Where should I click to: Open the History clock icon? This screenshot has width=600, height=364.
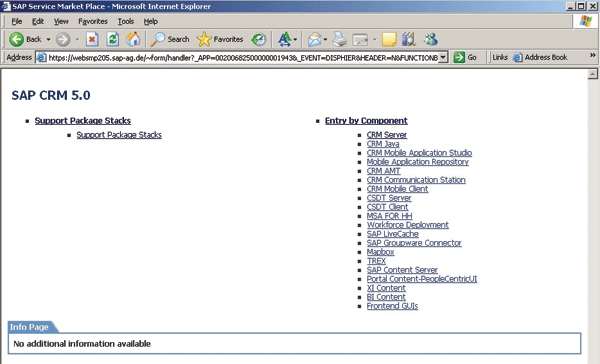(x=259, y=39)
